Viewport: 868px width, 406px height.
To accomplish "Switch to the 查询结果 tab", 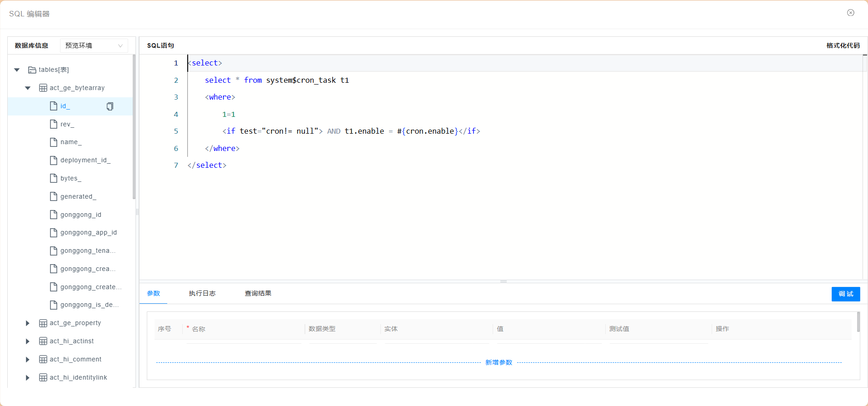I will [x=258, y=293].
